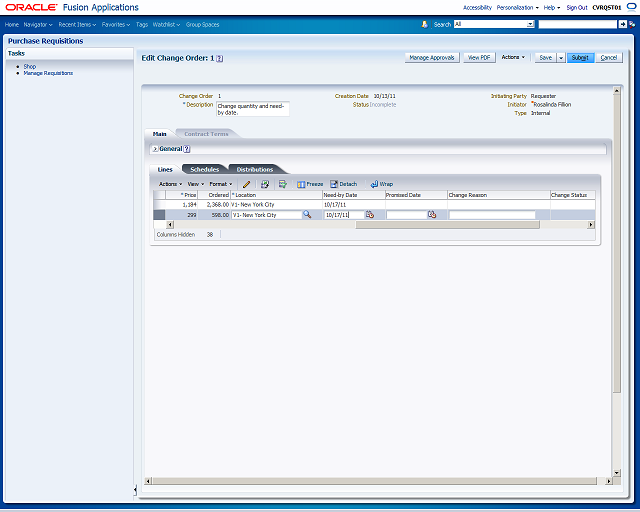Click the chat bubble icon top right
The image size is (640, 512).
(631, 7)
